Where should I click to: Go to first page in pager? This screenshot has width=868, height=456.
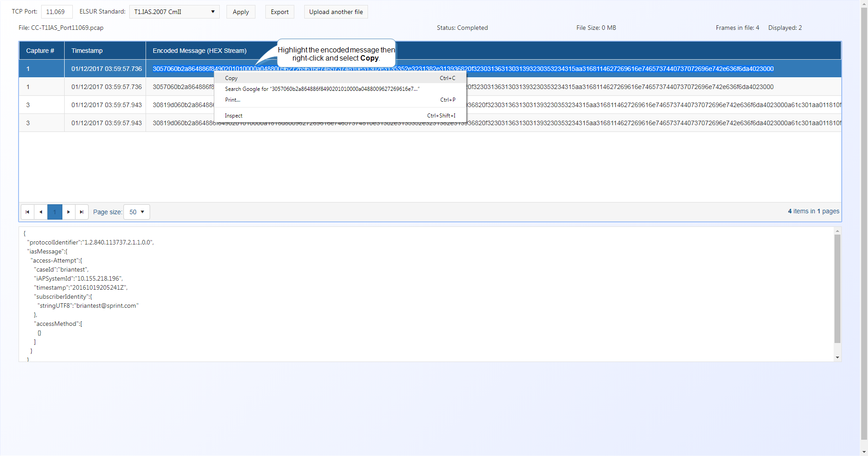pos(27,212)
